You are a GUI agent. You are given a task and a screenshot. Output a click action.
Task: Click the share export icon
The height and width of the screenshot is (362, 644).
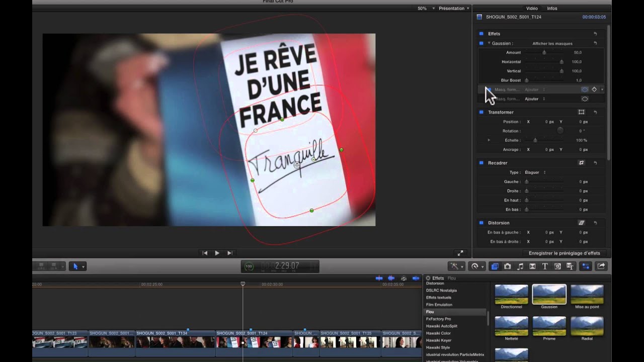point(601,266)
